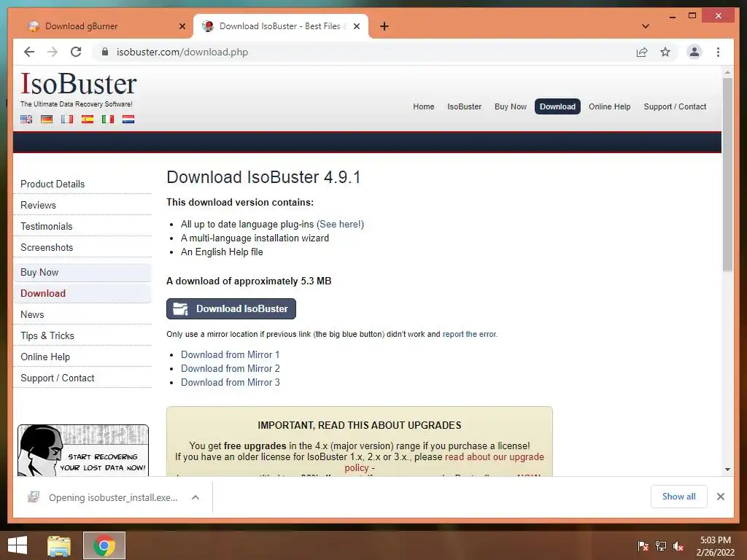The image size is (747, 560).
Task: Select the German flag language
Action: tap(47, 119)
